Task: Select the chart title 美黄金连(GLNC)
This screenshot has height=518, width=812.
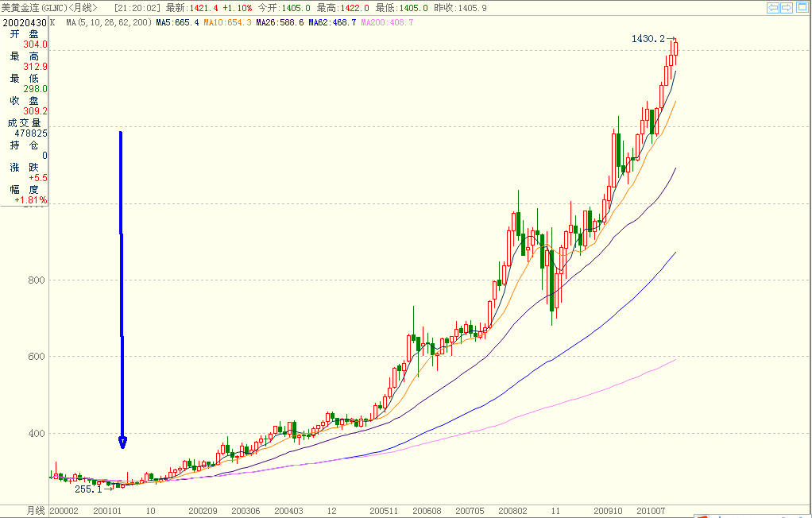Action: (x=34, y=8)
